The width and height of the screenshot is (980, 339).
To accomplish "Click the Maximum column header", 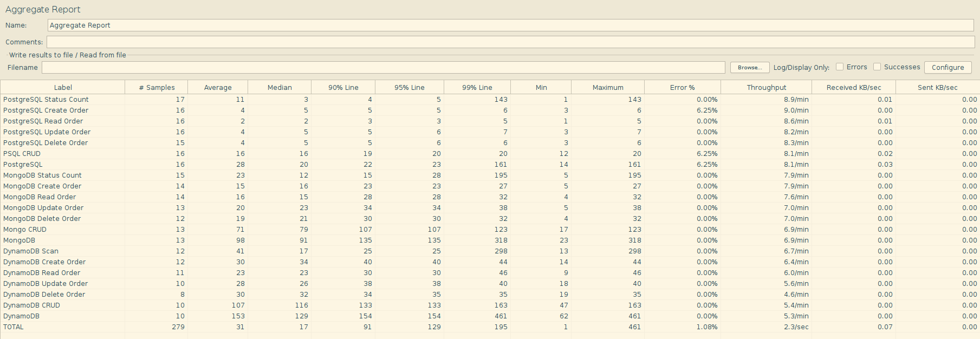I will coord(607,87).
